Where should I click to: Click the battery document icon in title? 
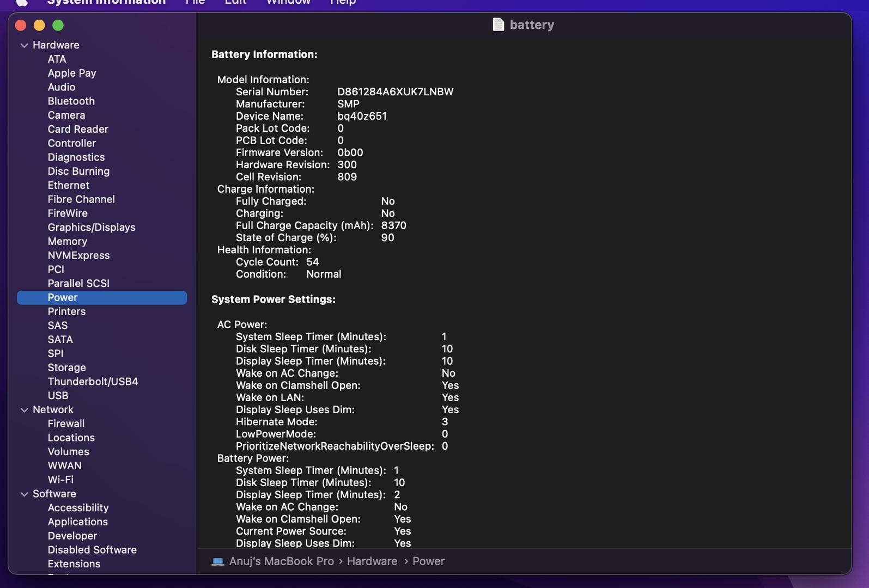(x=498, y=24)
